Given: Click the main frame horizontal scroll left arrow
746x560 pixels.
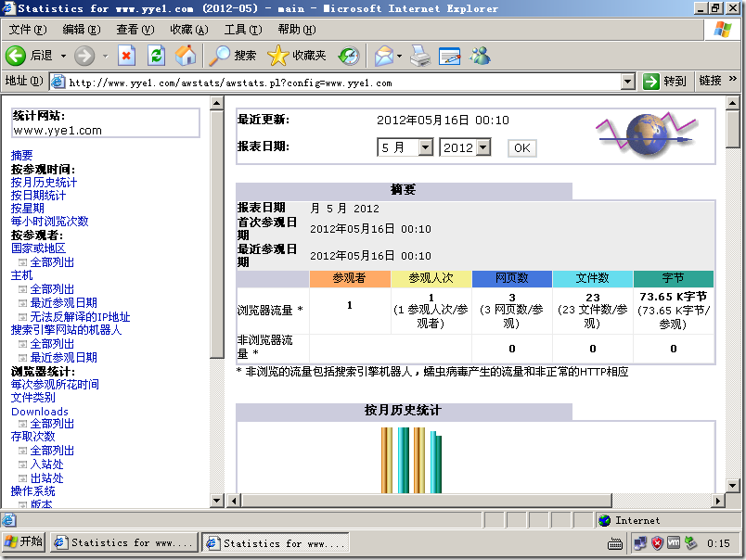Looking at the screenshot, I should tap(234, 501).
